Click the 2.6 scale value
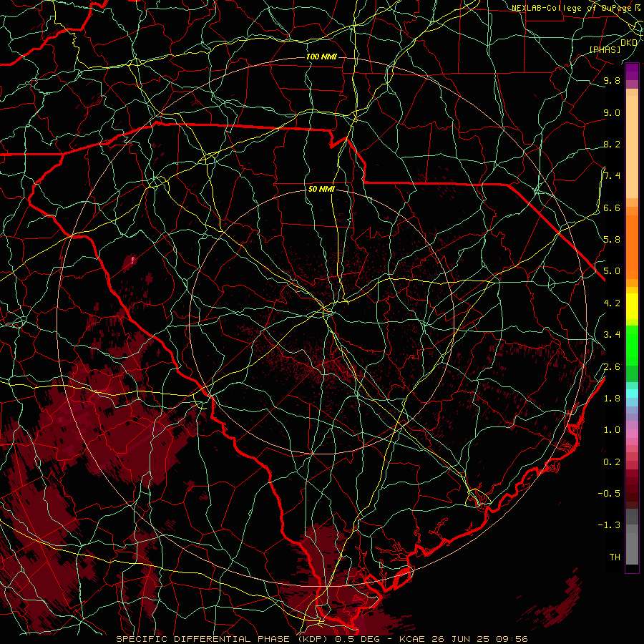 pyautogui.click(x=612, y=366)
